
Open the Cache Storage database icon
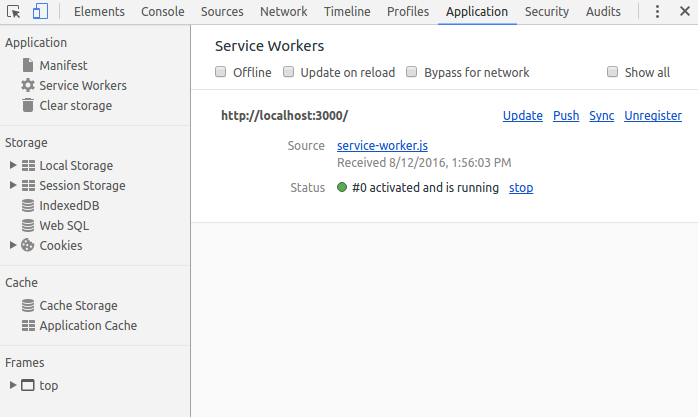point(28,306)
